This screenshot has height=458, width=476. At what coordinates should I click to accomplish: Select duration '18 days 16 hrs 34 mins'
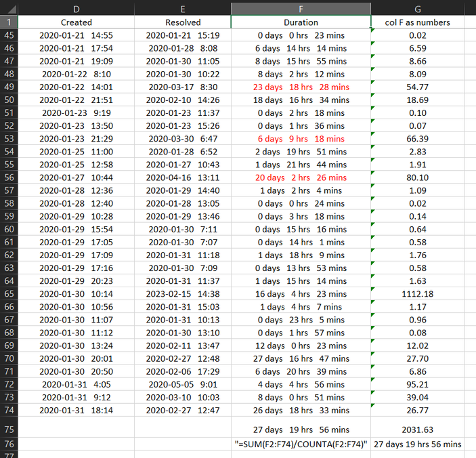click(301, 100)
